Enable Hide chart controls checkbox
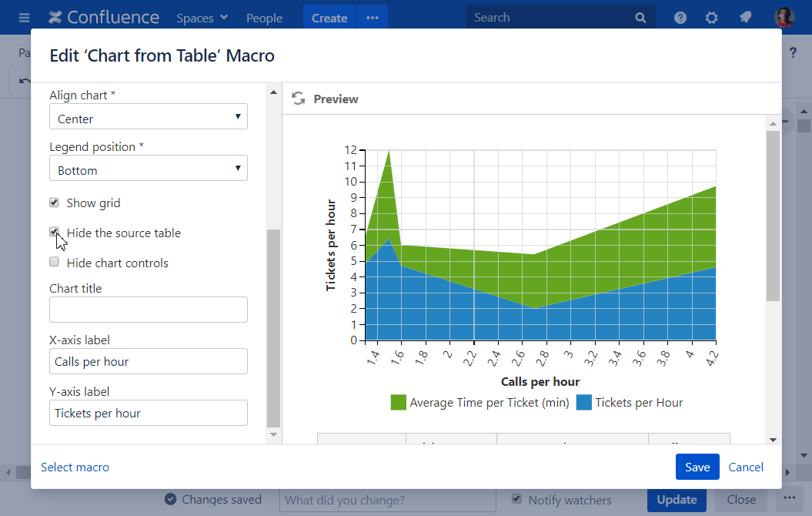The width and height of the screenshot is (812, 516). (55, 262)
